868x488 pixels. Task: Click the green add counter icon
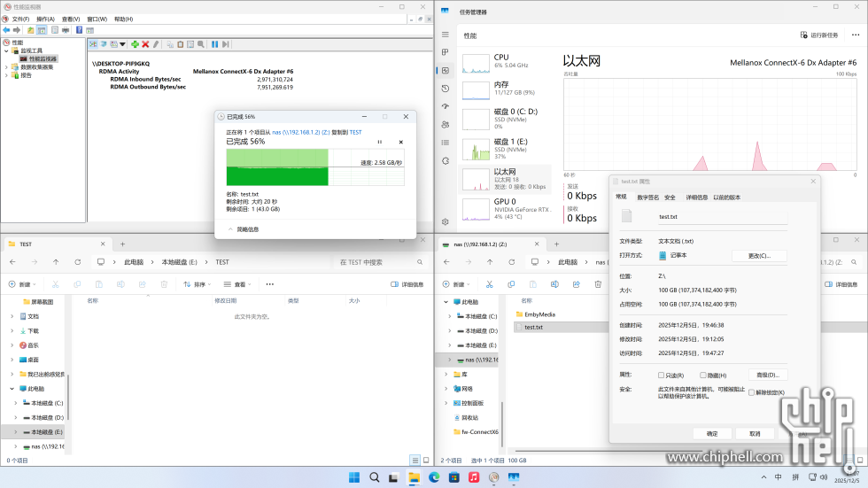pos(135,44)
